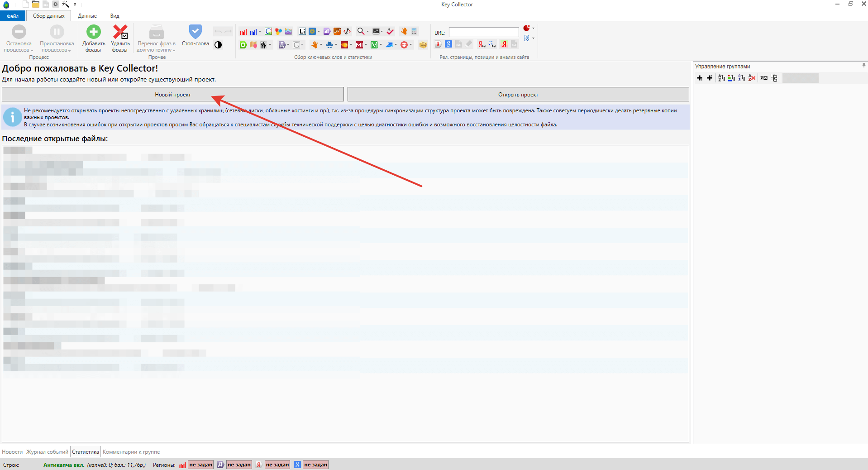Switch to Данные ribbon tab
Screen dimensions: 868x470
click(x=87, y=16)
